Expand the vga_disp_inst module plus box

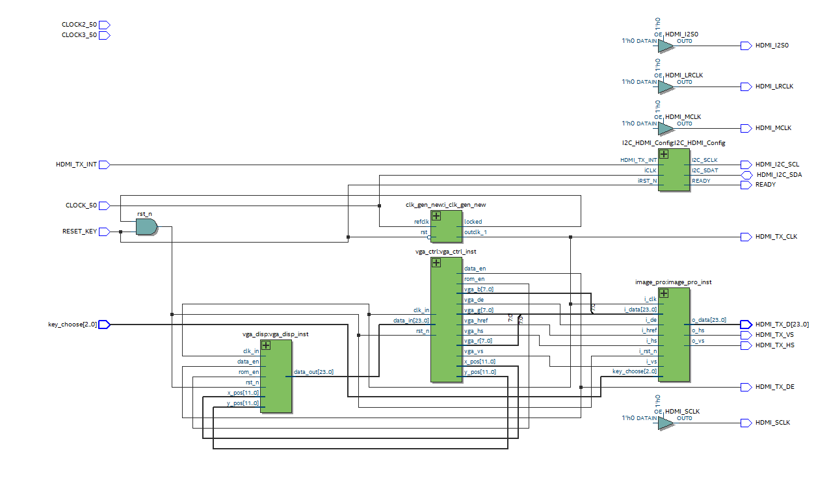266,345
